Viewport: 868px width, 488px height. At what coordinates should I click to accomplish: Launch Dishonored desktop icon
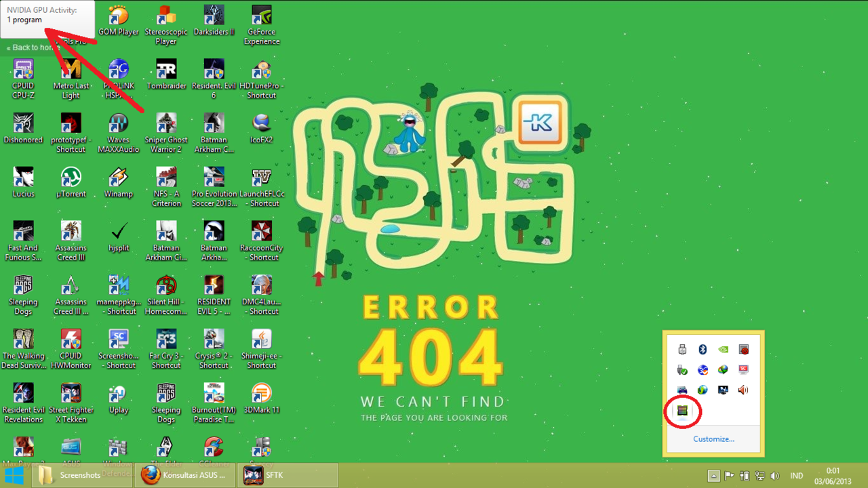(23, 128)
